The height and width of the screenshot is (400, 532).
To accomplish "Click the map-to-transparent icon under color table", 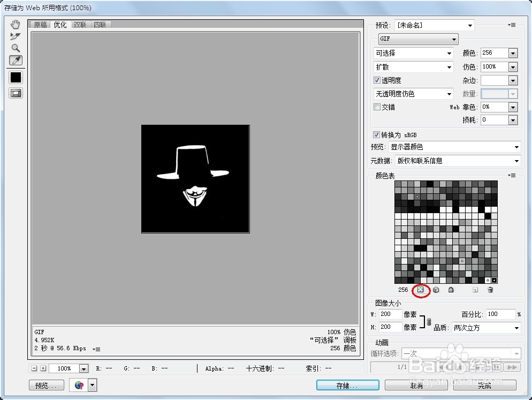I will [x=420, y=290].
